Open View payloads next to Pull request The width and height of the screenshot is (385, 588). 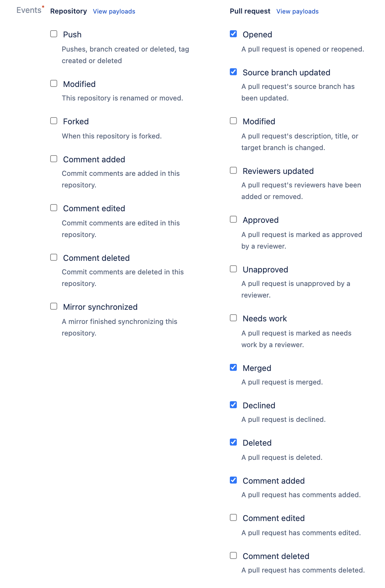click(x=297, y=11)
